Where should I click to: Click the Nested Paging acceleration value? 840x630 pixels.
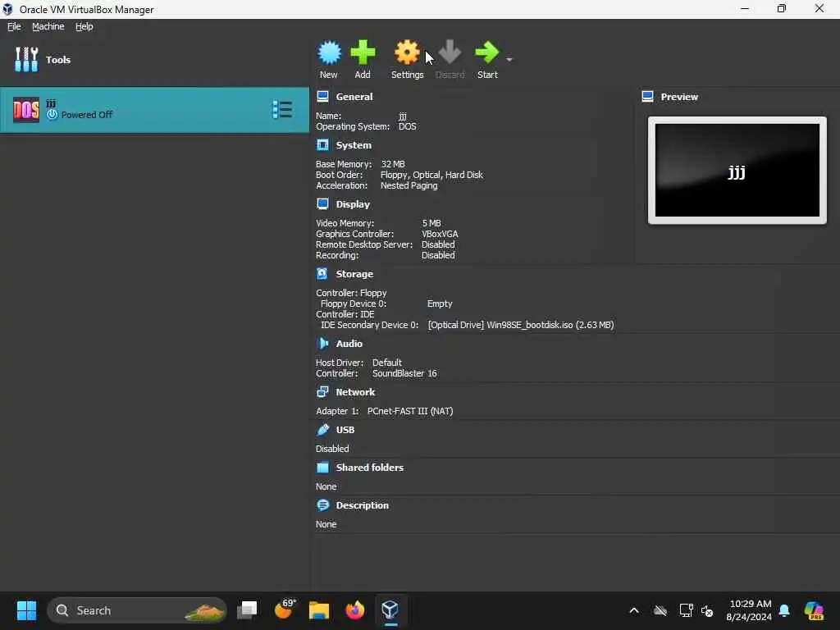point(409,185)
